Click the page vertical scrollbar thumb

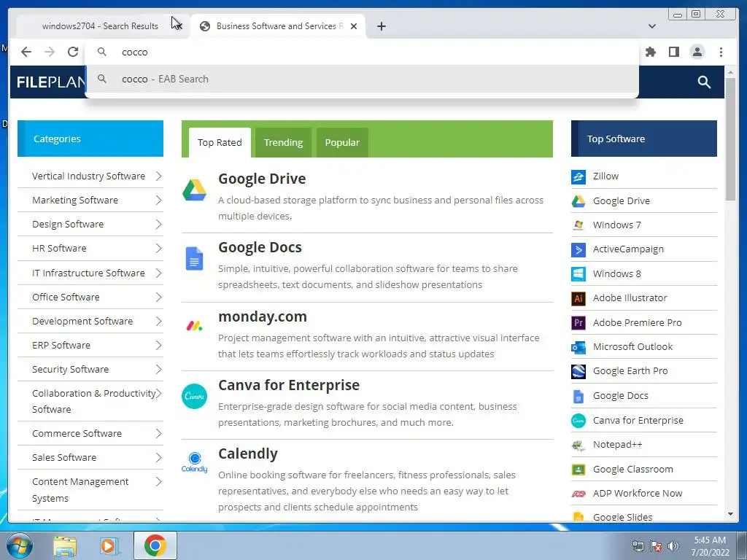730,138
